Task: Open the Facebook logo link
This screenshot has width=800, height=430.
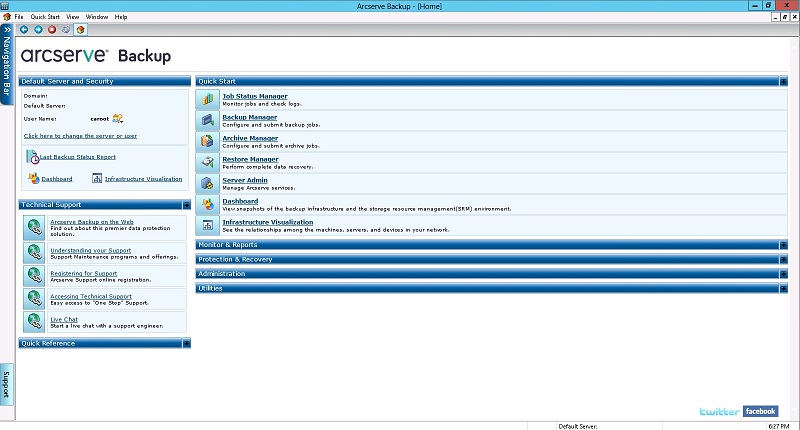Action: [x=760, y=411]
